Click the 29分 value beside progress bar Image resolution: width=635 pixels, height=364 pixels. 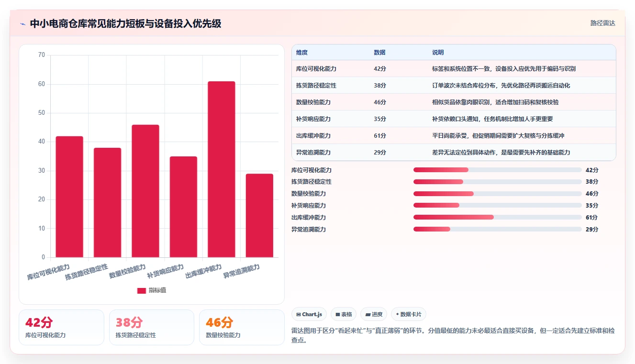[x=592, y=230]
